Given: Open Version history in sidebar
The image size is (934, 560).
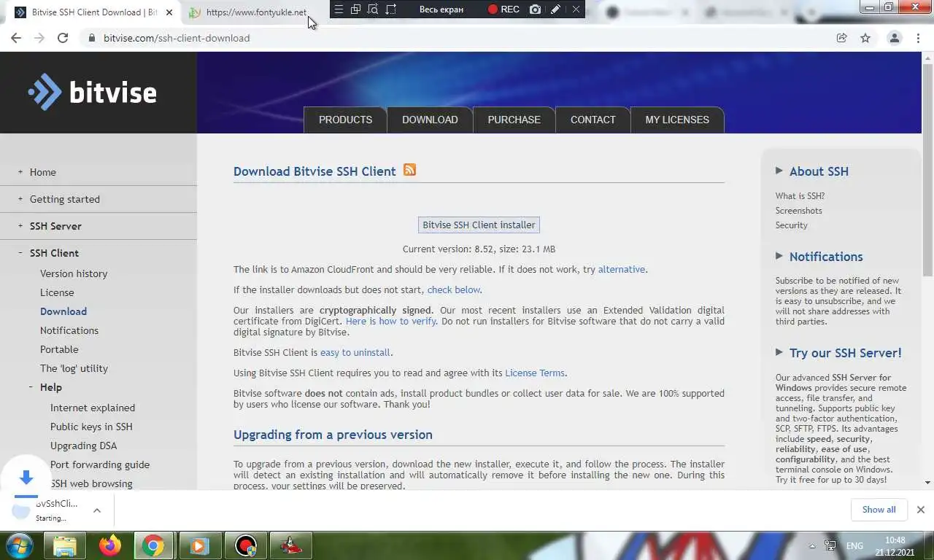Looking at the screenshot, I should point(74,273).
